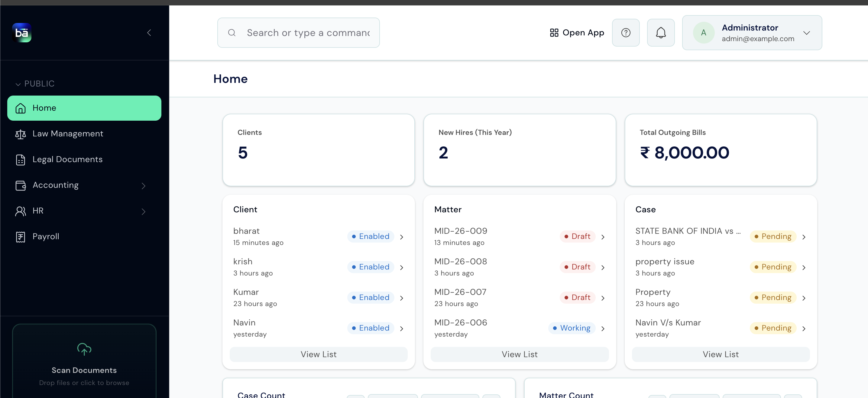Open MID-26-007 via its arrow

pos(603,298)
